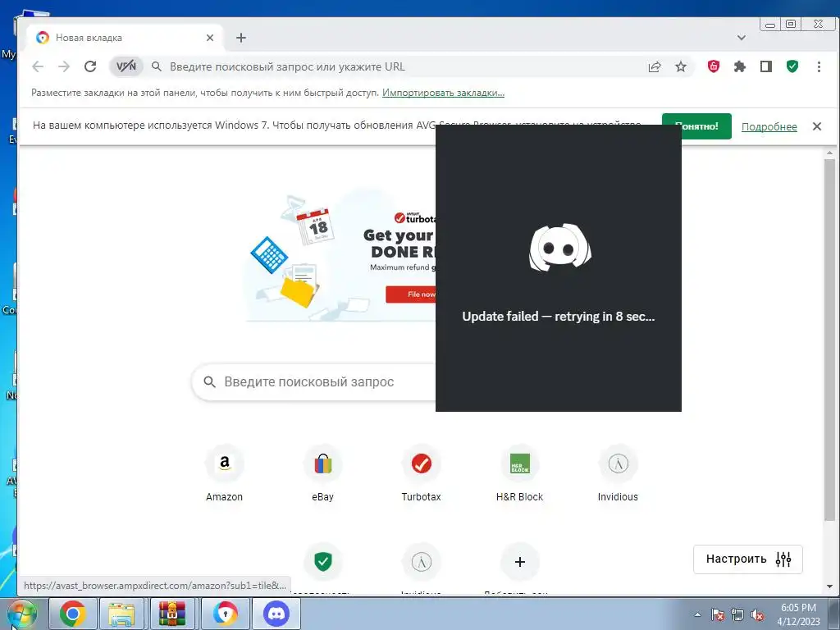The height and width of the screenshot is (630, 840).
Task: Open Chrome from the taskbar
Action: (73, 614)
